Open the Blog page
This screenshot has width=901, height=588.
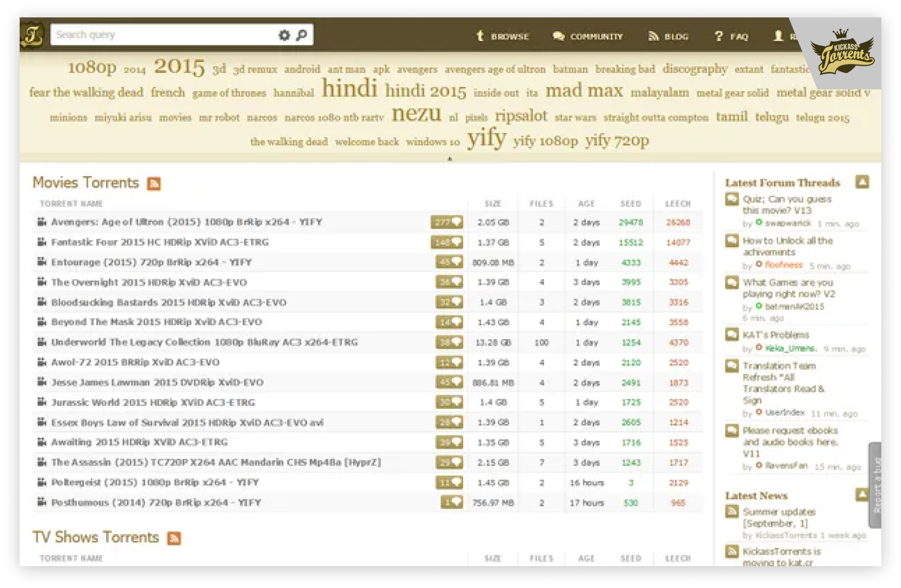pos(668,37)
